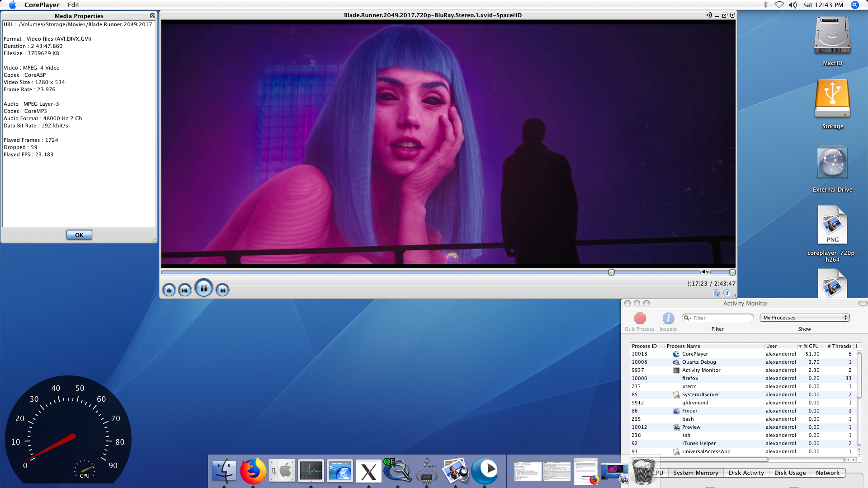Click the video seek bar knob
The height and width of the screenshot is (488, 868).
[611, 272]
